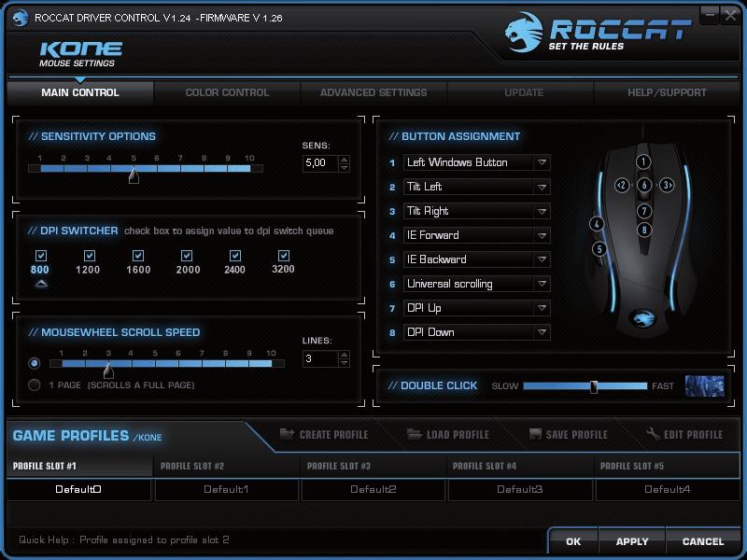
Task: Uncheck the 2000 DPI checkbox
Action: click(x=187, y=256)
